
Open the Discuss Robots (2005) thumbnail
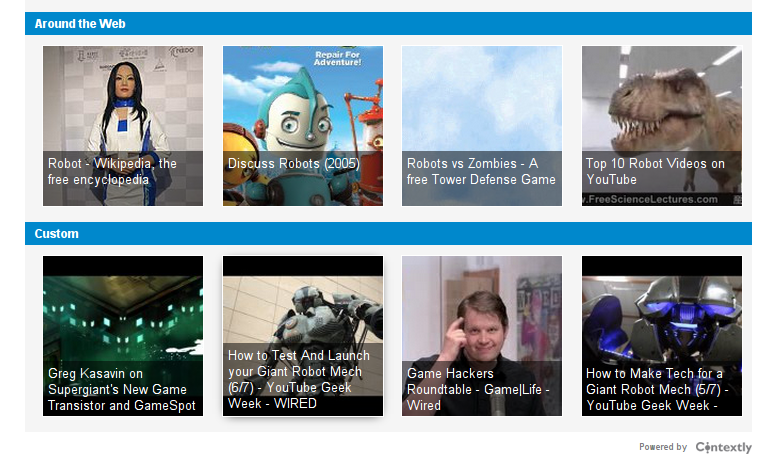coord(303,126)
